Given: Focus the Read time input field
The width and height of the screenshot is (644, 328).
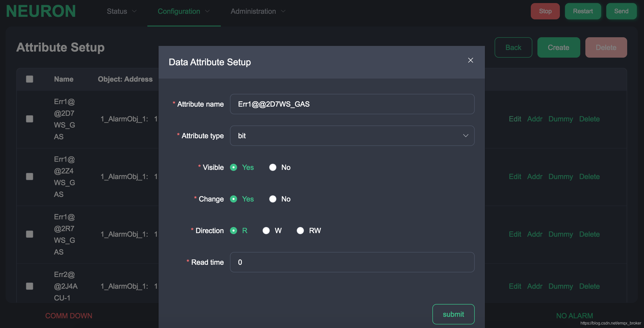Looking at the screenshot, I should point(352,262).
